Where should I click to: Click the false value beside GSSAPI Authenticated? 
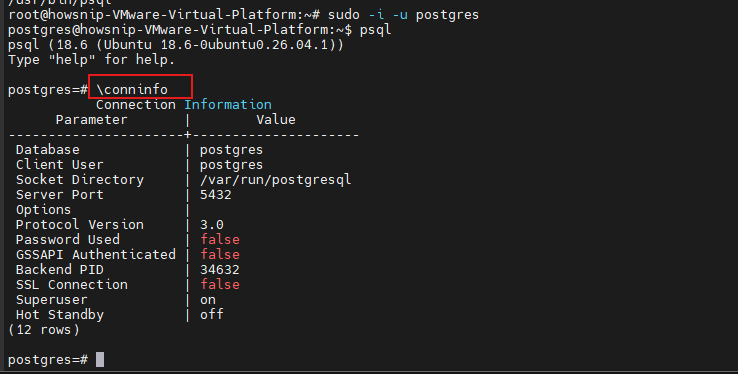click(x=220, y=255)
